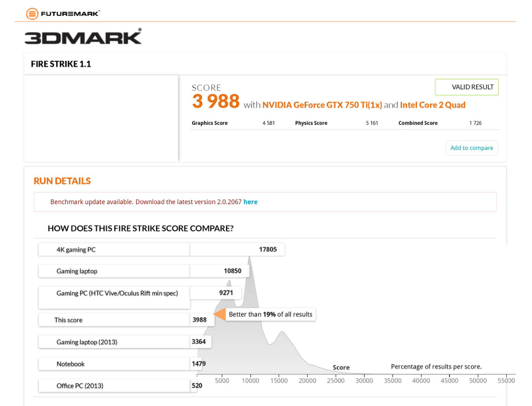Click the 'here' download link

[x=251, y=202]
